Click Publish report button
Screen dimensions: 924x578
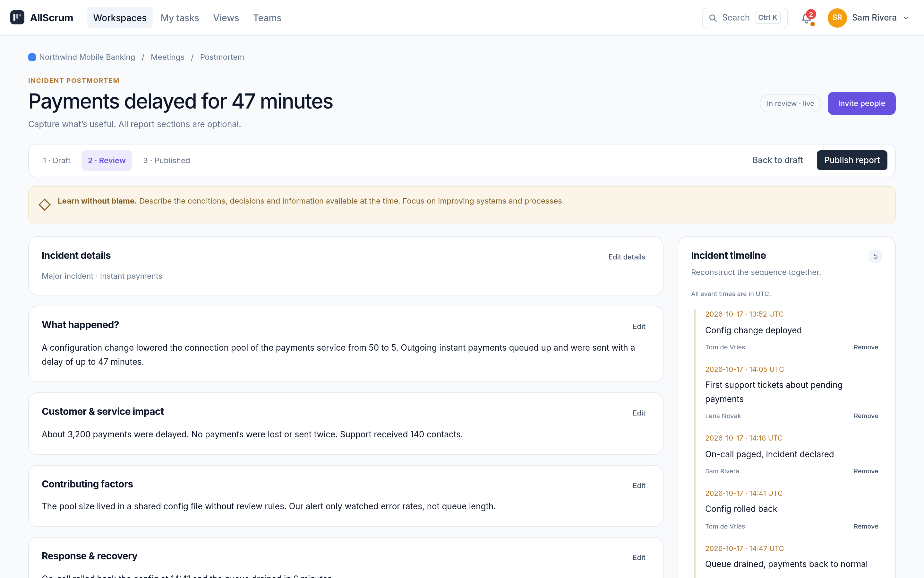pos(852,160)
